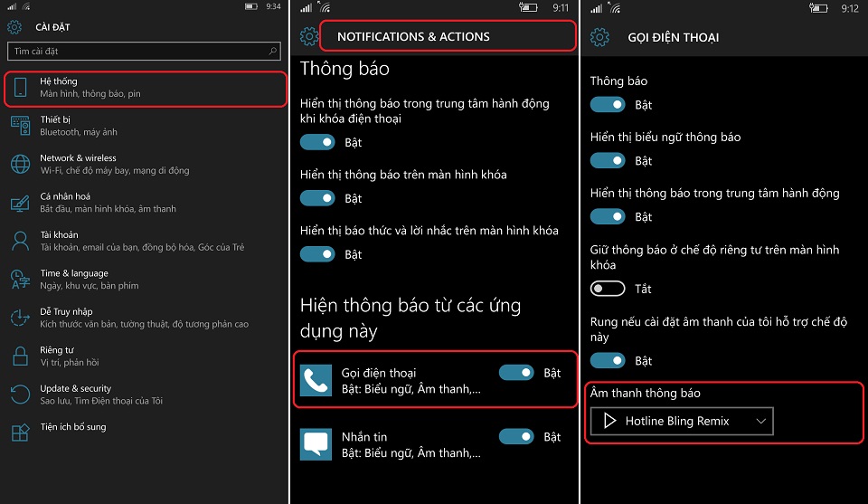Open the Update & security refresh icon
This screenshot has height=504, width=868.
(21, 395)
